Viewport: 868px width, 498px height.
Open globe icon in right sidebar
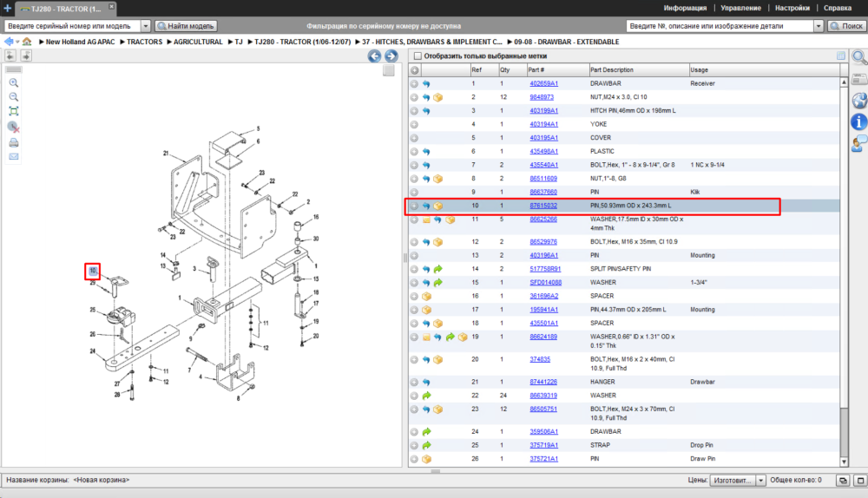[858, 100]
